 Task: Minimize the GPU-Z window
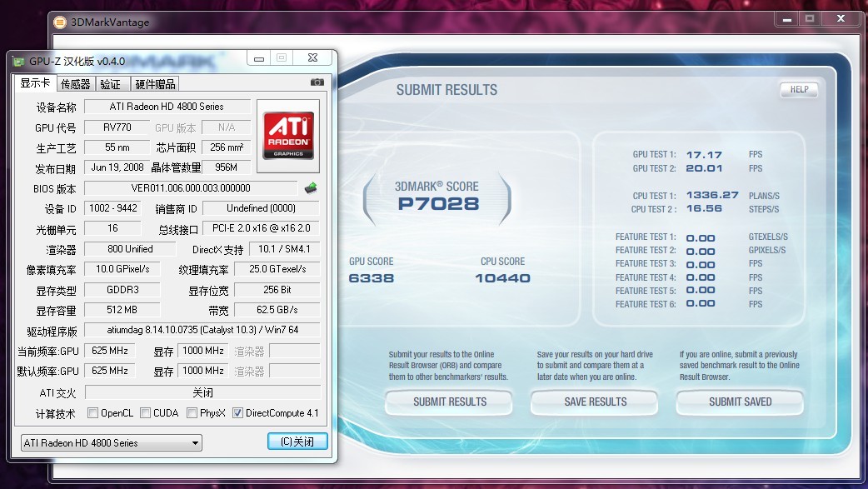261,58
